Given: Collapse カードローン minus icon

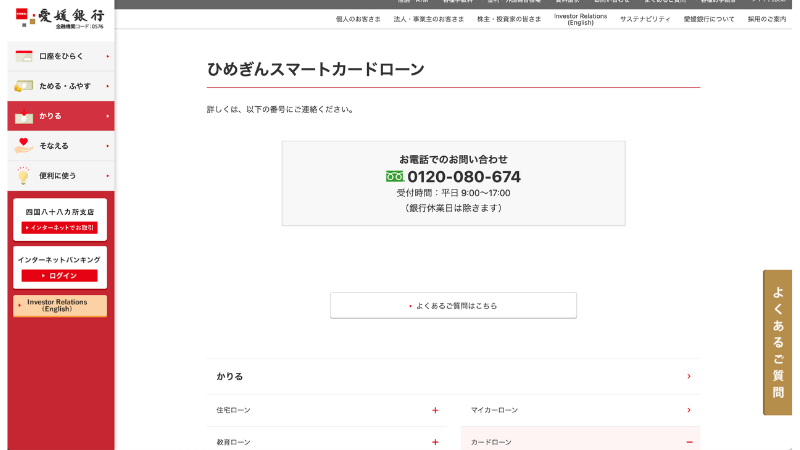Looking at the screenshot, I should (689, 442).
